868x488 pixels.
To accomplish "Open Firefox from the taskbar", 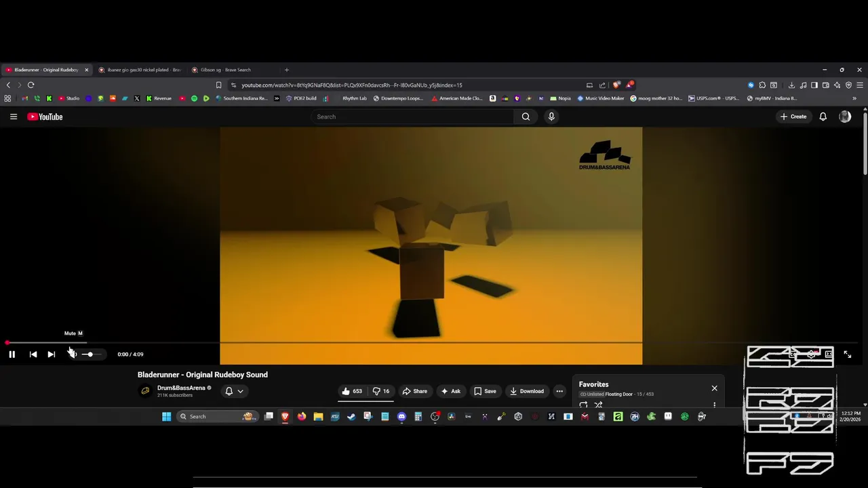I will click(x=302, y=416).
